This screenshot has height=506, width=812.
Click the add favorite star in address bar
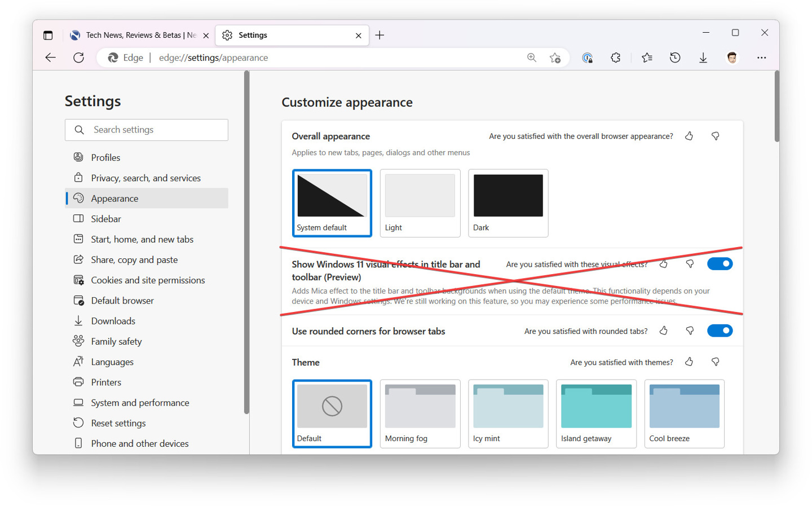click(x=555, y=57)
